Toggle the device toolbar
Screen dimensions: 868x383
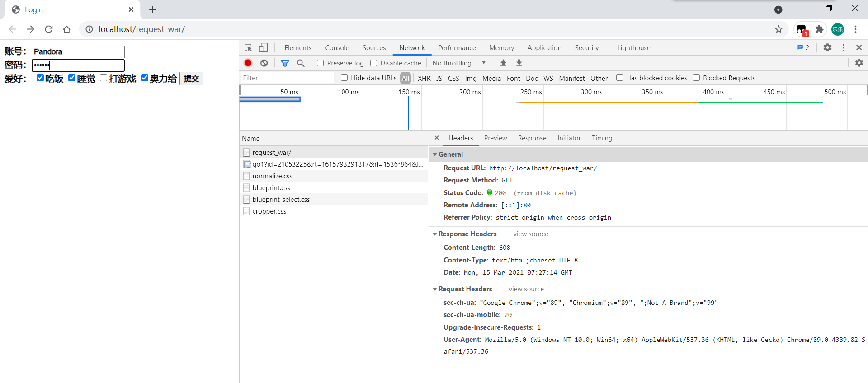[264, 48]
